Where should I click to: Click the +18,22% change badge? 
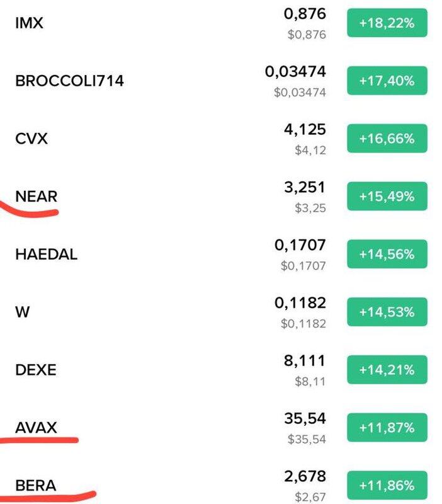coord(387,23)
